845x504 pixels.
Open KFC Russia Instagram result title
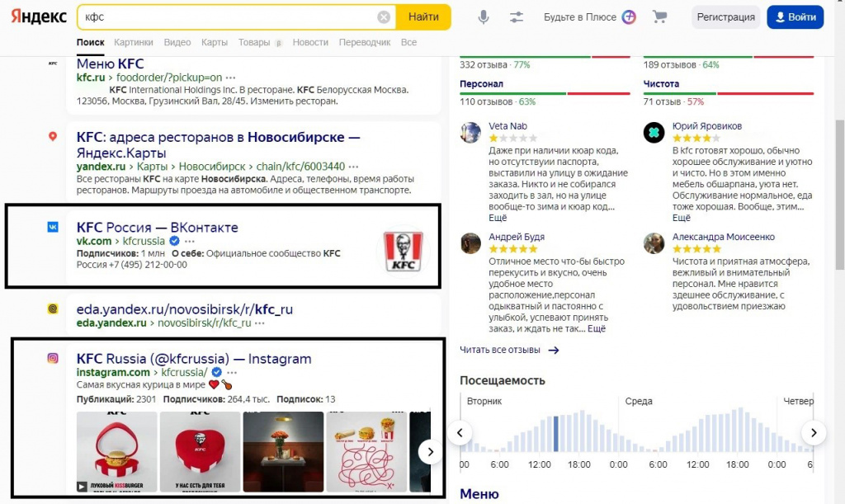[x=194, y=359]
